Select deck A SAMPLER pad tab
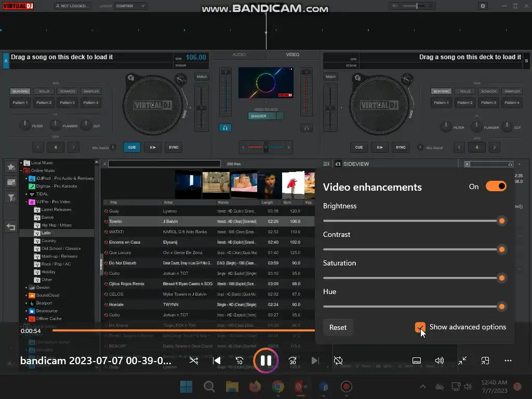 [91, 91]
